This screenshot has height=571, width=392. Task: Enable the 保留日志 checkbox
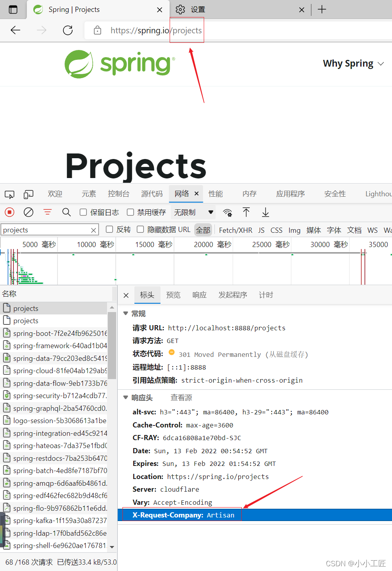point(83,212)
